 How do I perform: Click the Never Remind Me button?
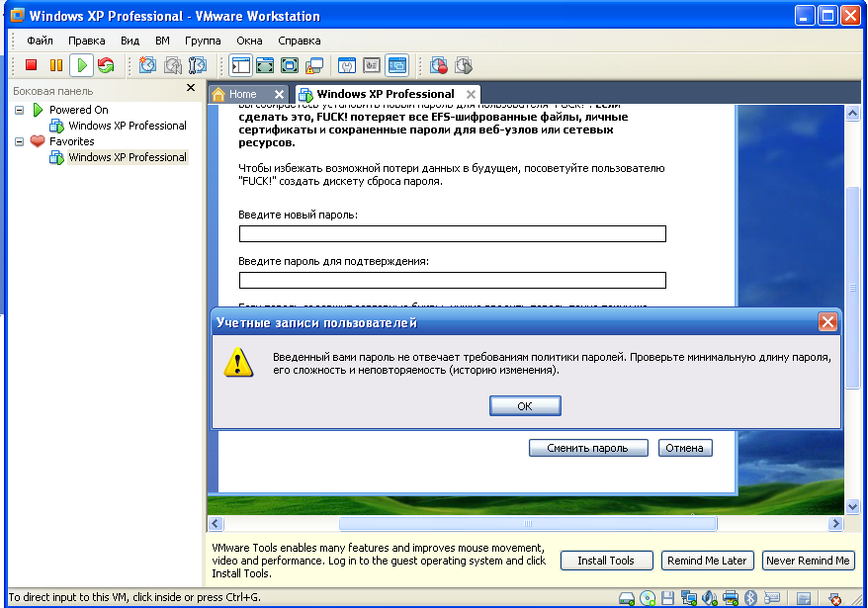click(x=808, y=561)
